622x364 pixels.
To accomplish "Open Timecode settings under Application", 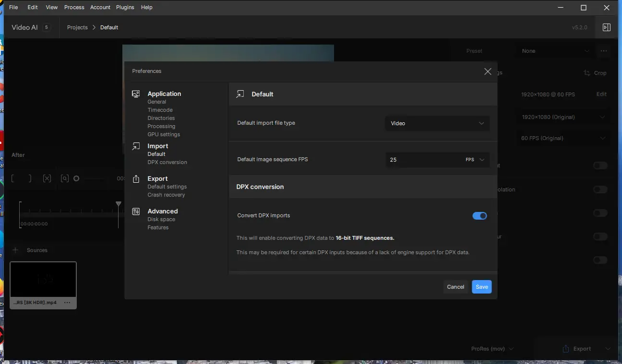I will 160,110.
